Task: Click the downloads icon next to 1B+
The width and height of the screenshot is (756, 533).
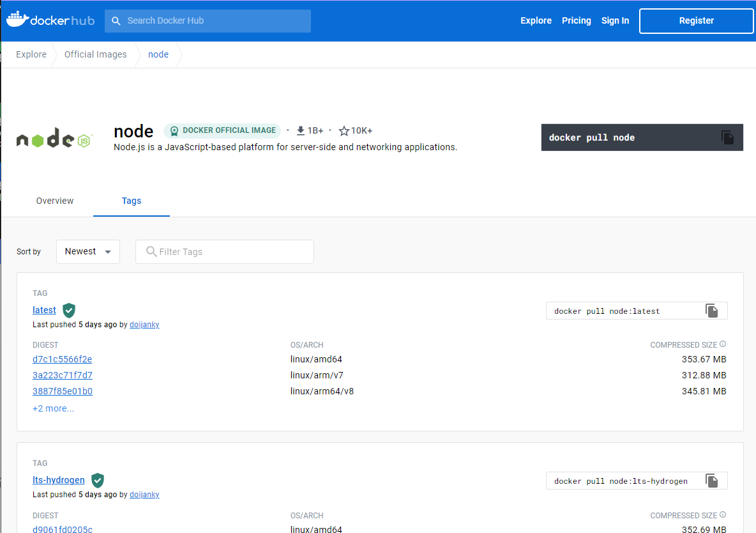Action: (x=300, y=130)
